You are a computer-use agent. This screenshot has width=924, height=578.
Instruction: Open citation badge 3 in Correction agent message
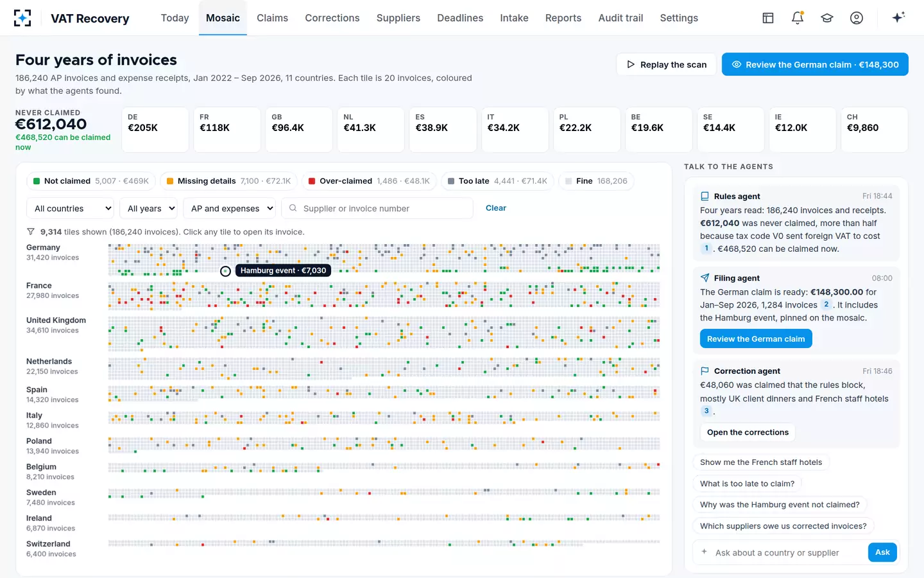706,411
